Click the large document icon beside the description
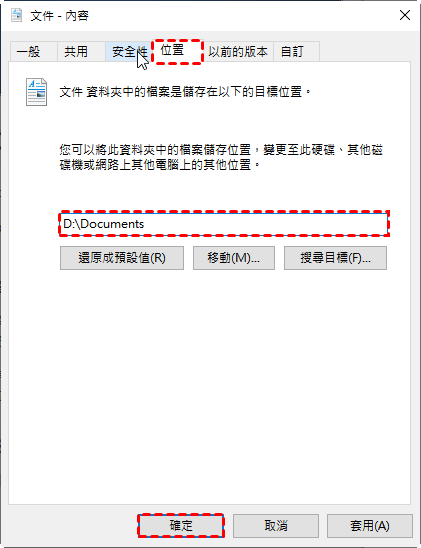The width and height of the screenshot is (421, 548). (36, 92)
